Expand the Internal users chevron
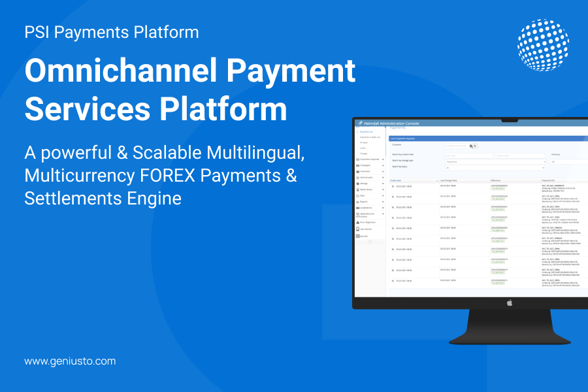588x392 pixels. (383, 178)
